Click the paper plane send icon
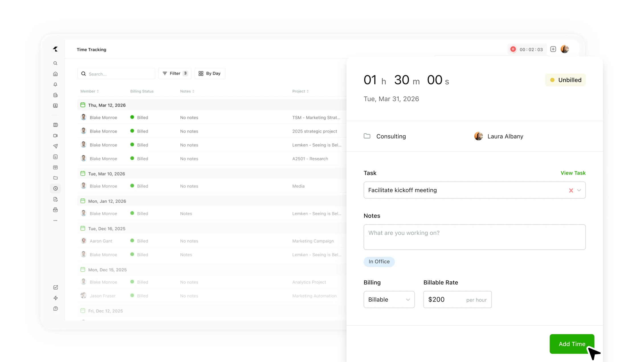This screenshot has height=362, width=644. (x=56, y=146)
